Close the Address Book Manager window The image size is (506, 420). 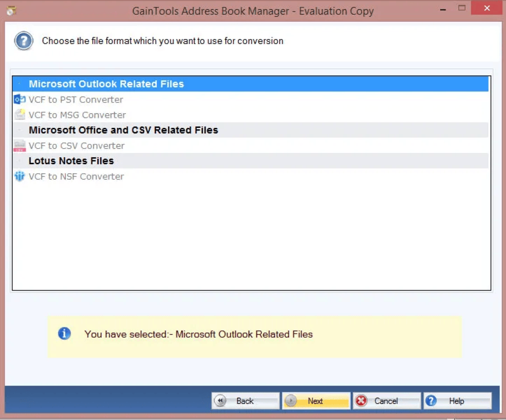pos(486,8)
